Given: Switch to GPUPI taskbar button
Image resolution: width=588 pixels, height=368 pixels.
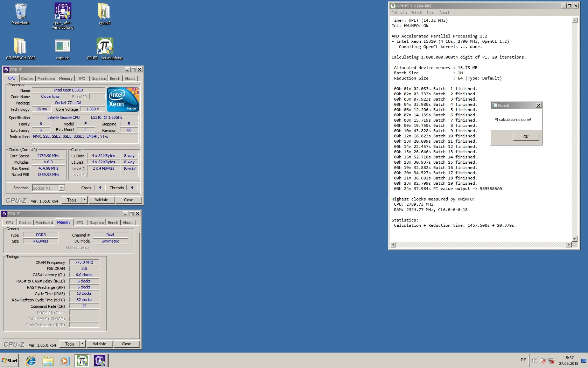Looking at the screenshot, I should click(82, 361).
